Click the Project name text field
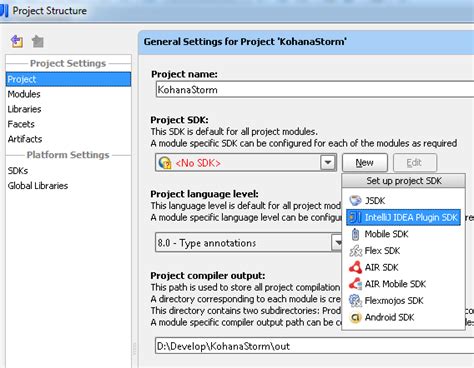474x368 pixels. (x=315, y=90)
